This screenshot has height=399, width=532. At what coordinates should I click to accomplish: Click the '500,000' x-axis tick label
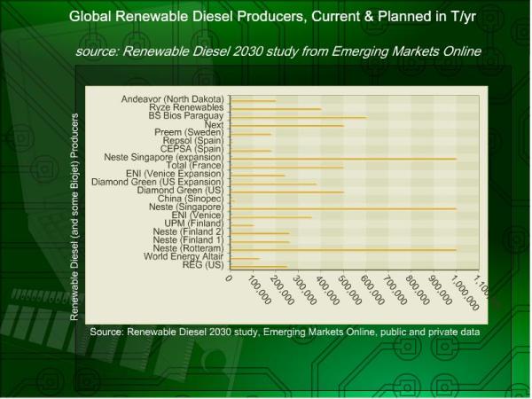(350, 290)
